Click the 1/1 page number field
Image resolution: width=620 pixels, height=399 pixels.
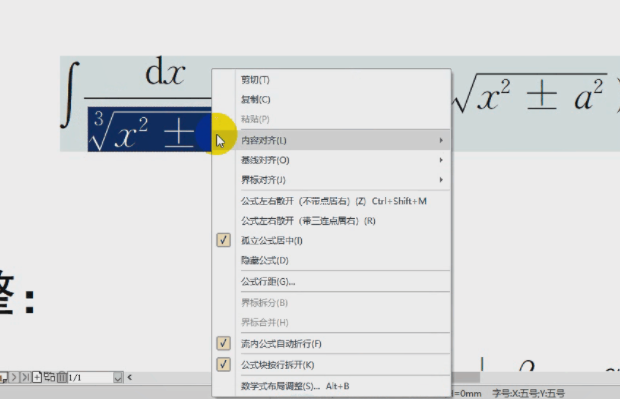(91, 378)
